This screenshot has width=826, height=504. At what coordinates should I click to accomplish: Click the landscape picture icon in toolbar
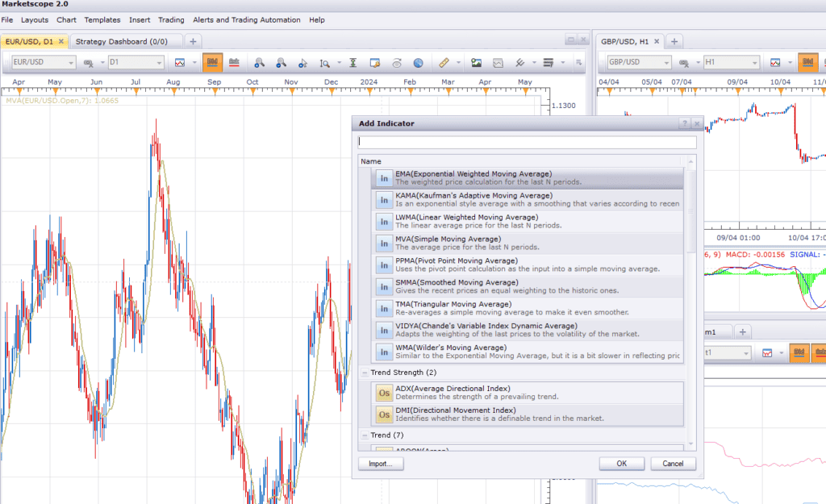point(476,63)
